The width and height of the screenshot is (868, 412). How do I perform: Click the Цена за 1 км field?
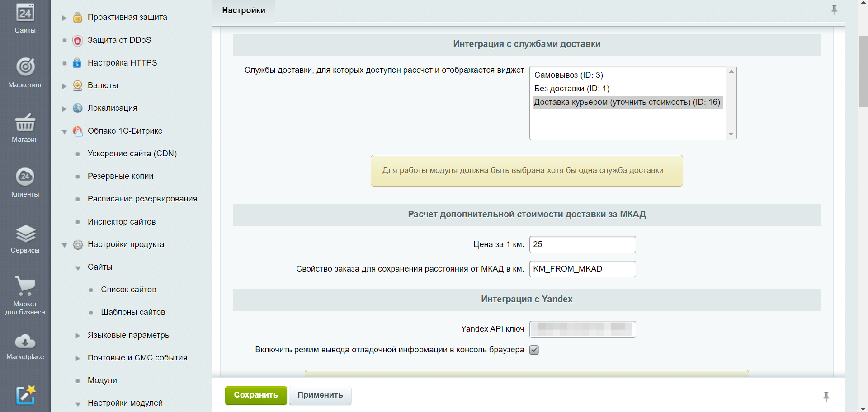pos(582,244)
